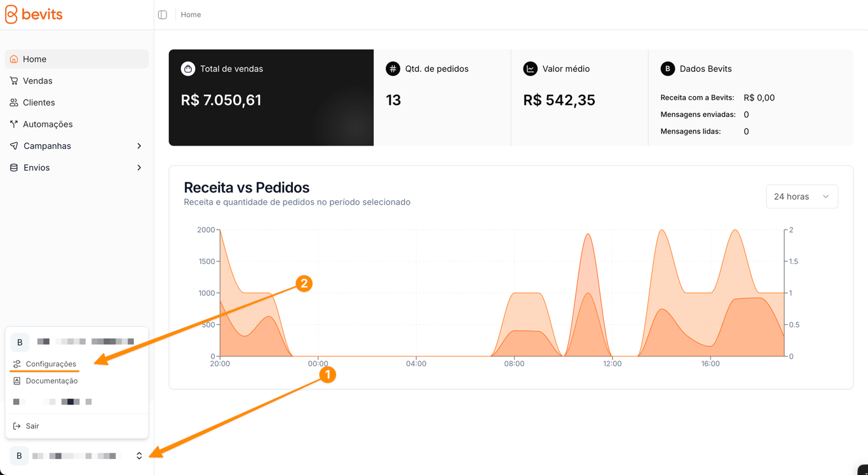Click the Qtd. de pedidos hash icon
Image resolution: width=868 pixels, height=475 pixels.
pos(393,69)
